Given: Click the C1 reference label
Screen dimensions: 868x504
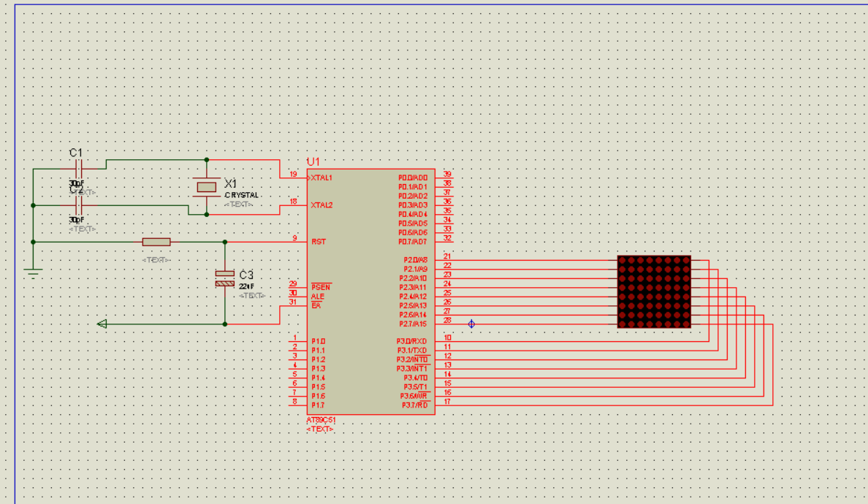Looking at the screenshot, I should pos(76,153).
